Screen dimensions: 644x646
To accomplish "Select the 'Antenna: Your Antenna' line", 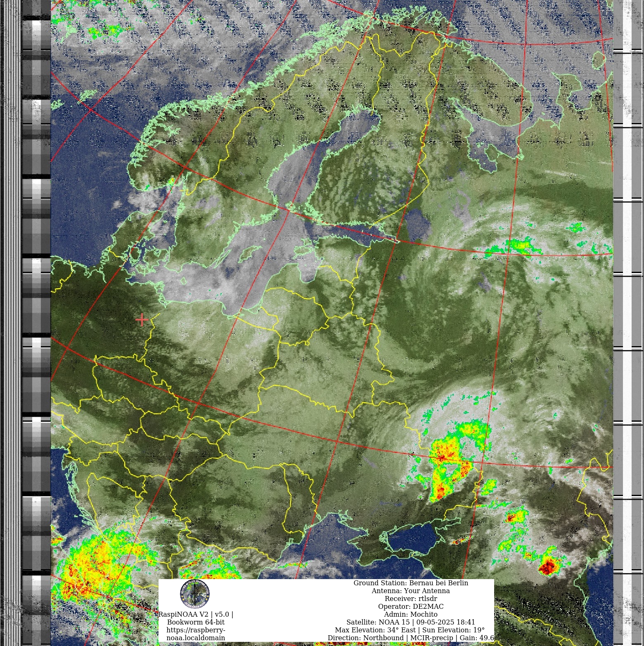I will click(411, 591).
